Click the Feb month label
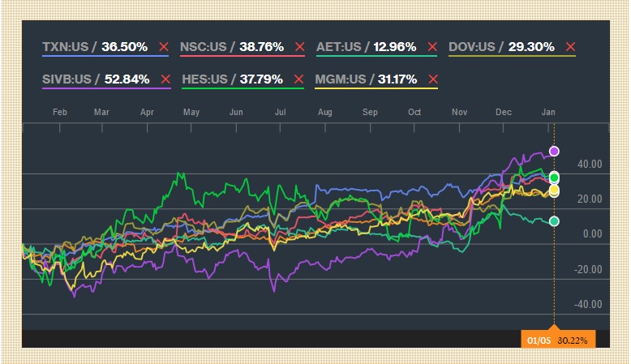The image size is (631, 364). tap(58, 111)
